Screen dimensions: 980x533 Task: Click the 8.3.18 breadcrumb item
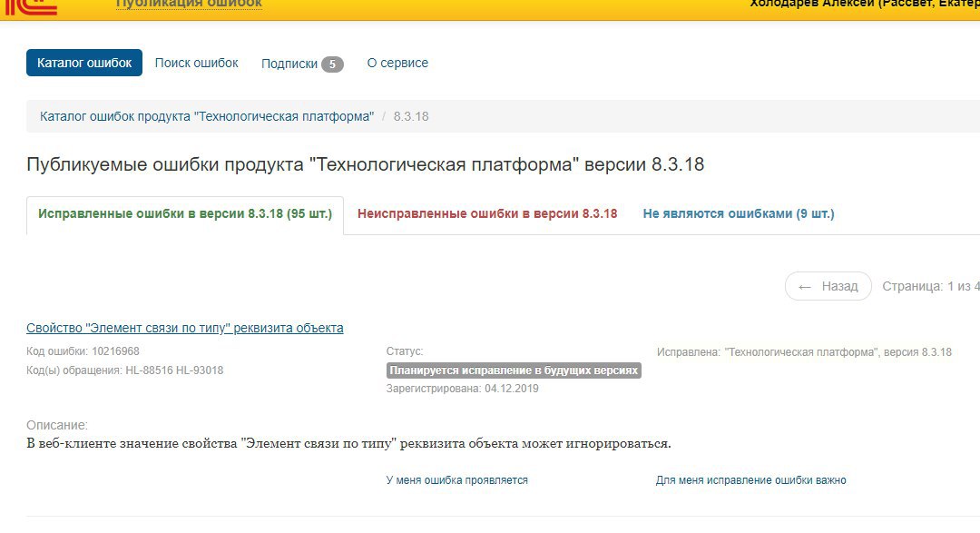point(411,116)
